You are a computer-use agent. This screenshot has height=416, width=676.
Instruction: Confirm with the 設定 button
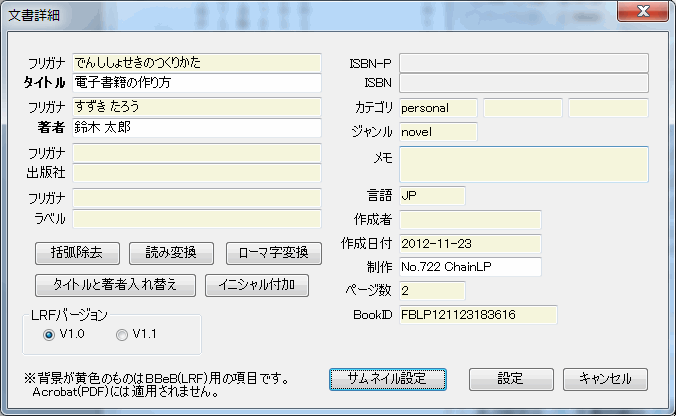[x=511, y=379]
